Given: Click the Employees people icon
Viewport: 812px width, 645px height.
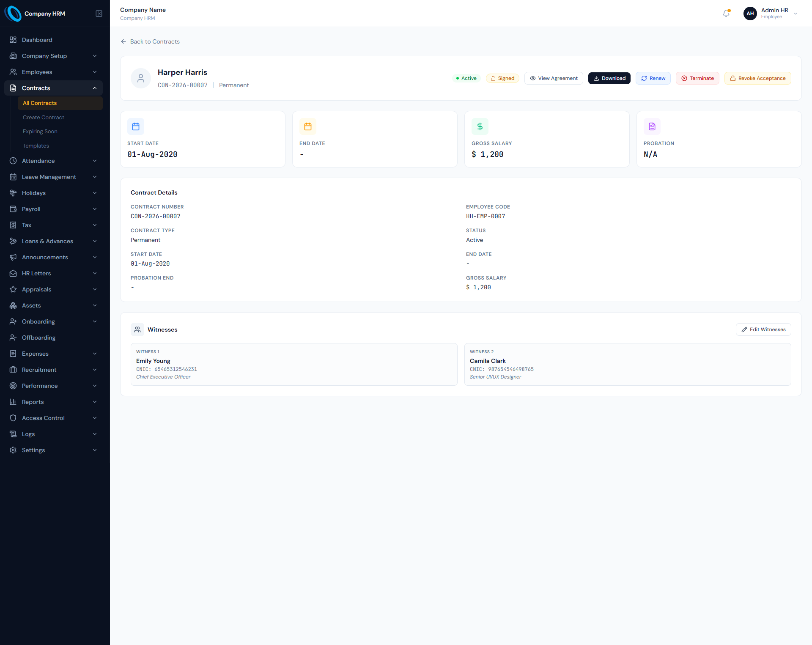Looking at the screenshot, I should point(13,72).
